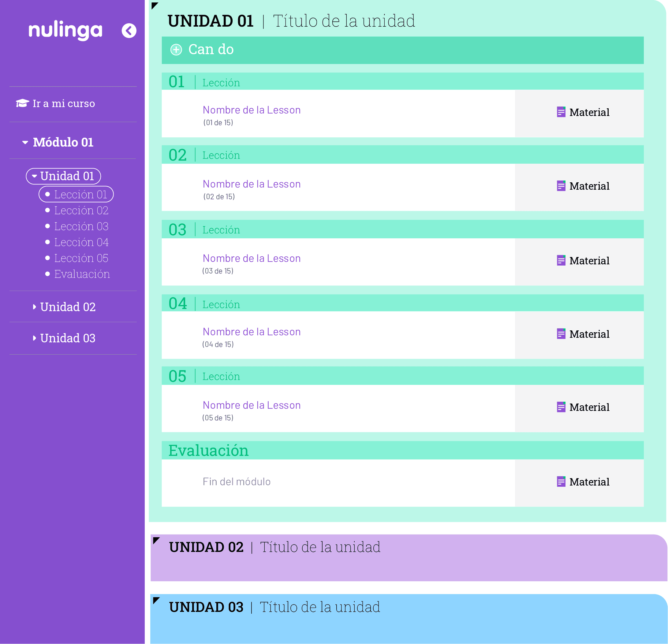Open Material label for Lección 02

tap(589, 186)
